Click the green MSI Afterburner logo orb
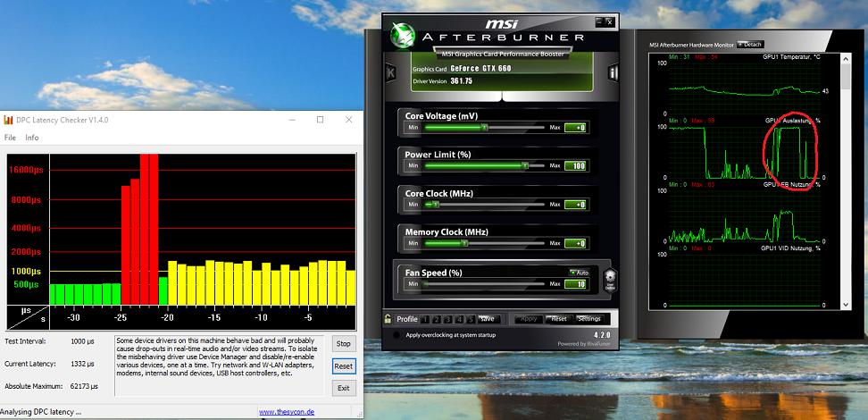The width and height of the screenshot is (868, 420). (403, 36)
